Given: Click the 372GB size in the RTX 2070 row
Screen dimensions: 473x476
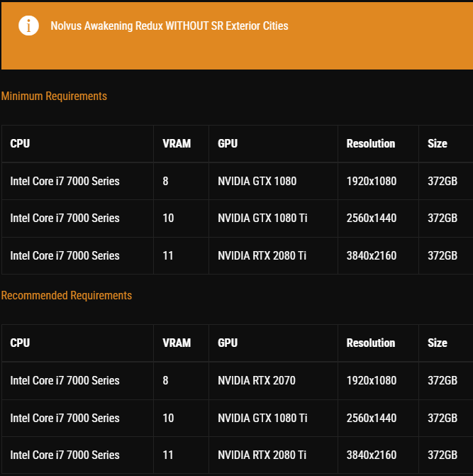Looking at the screenshot, I should [443, 381].
